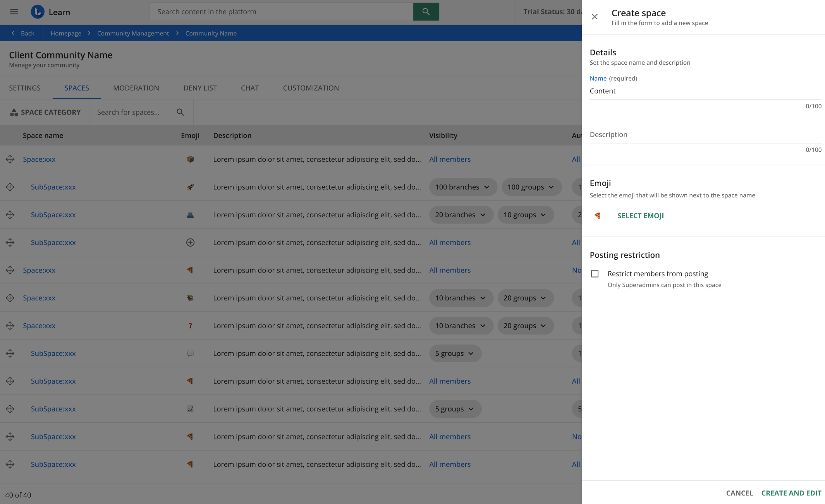Open 20 groups dropdown in question mark row

coord(525,326)
